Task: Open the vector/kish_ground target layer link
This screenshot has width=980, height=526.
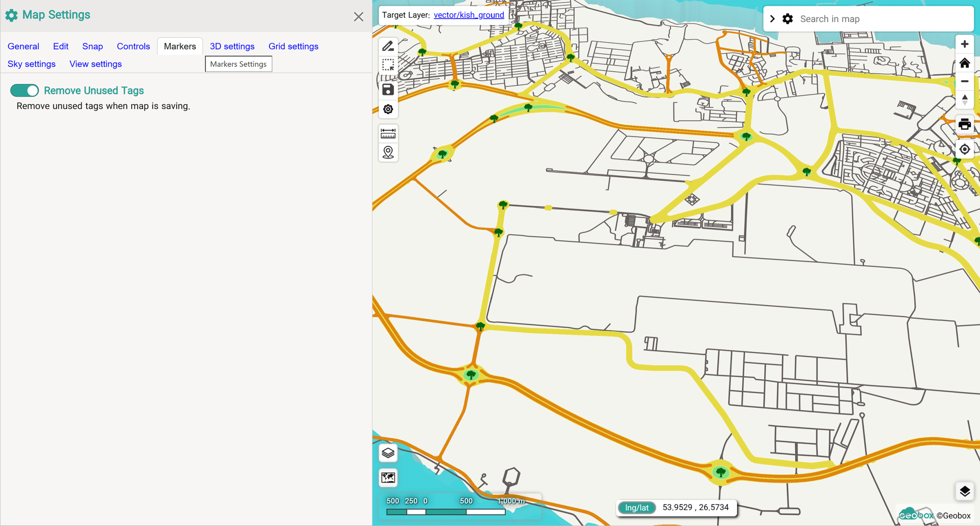Action: [469, 15]
